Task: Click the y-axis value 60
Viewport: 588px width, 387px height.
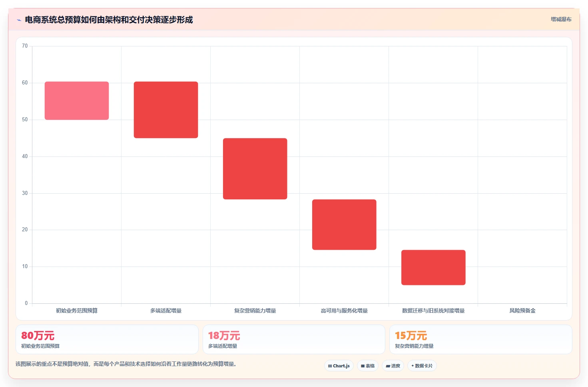Action: [25, 83]
